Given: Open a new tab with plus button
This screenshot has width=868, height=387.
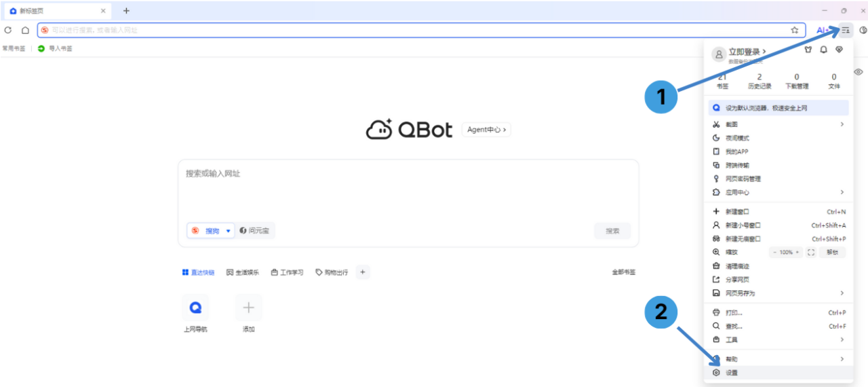Looking at the screenshot, I should pos(126,11).
